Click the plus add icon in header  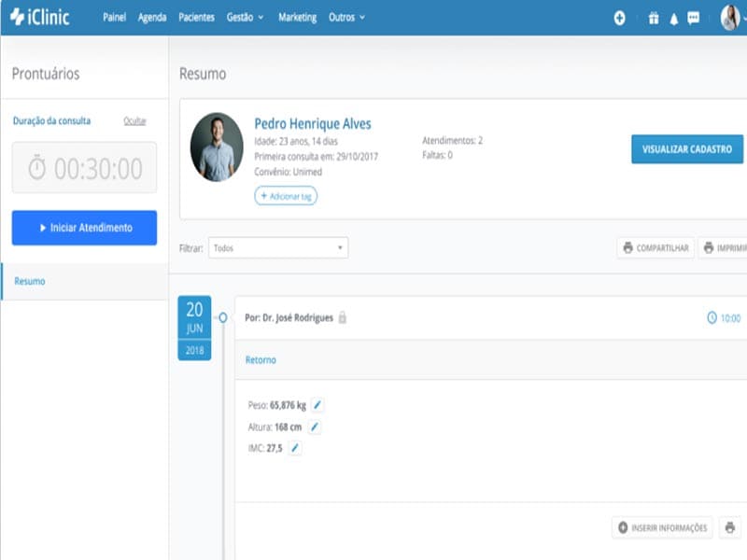coord(619,19)
